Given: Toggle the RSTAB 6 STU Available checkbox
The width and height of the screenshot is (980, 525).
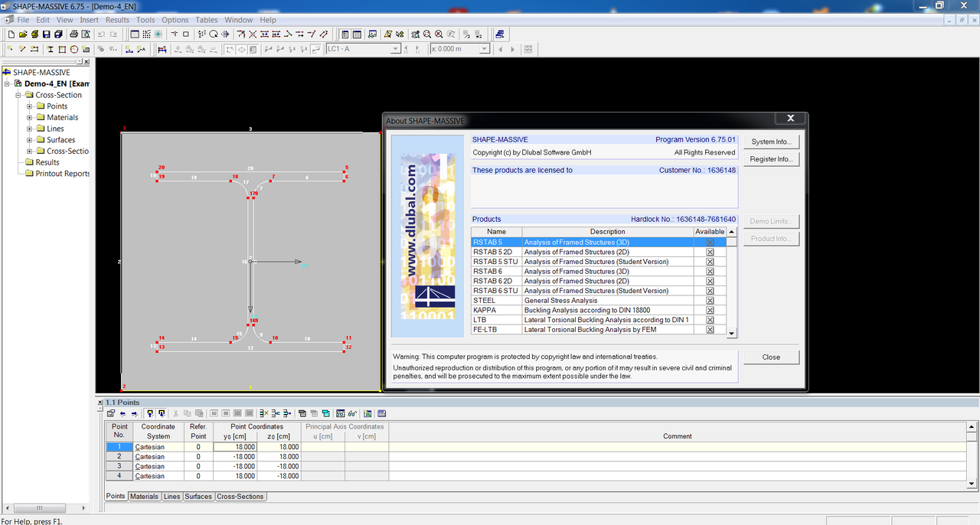Looking at the screenshot, I should (710, 291).
